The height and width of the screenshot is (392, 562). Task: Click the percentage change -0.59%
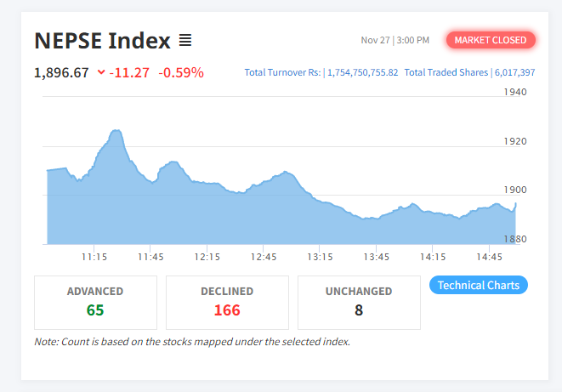[181, 73]
